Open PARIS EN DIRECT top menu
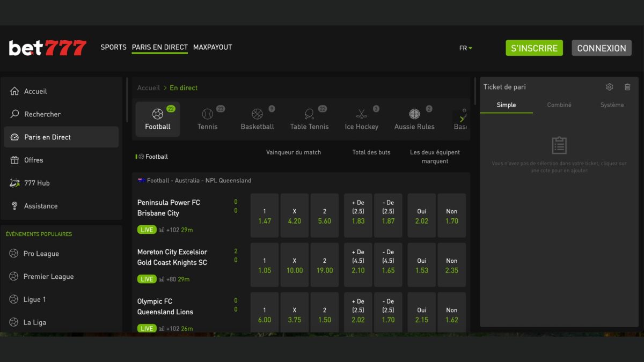644x362 pixels. (x=160, y=47)
